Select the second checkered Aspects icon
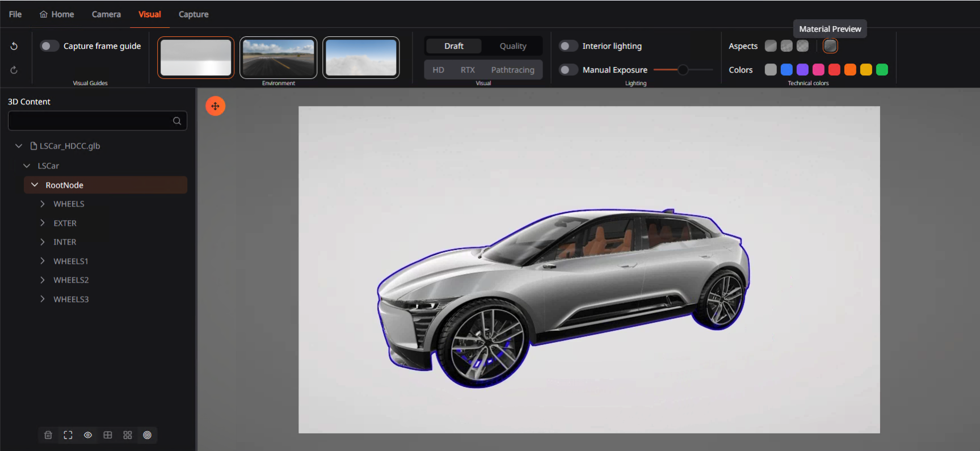This screenshot has height=451, width=980. coord(786,46)
